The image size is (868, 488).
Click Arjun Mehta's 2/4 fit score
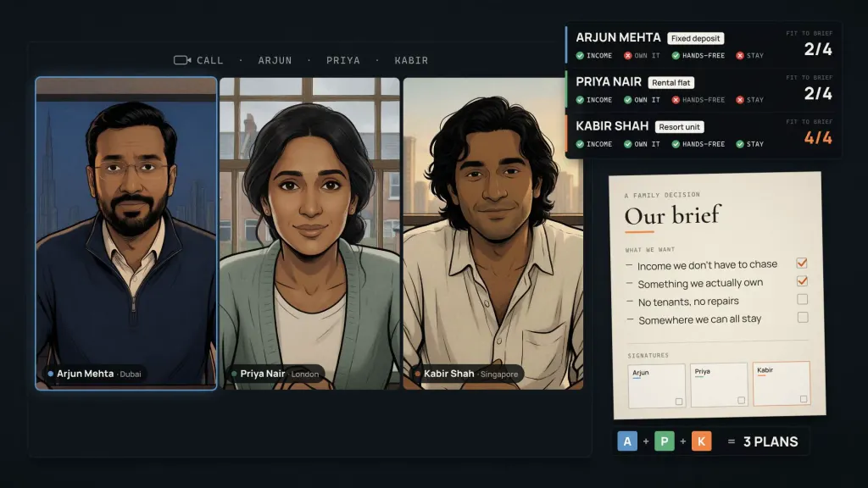tap(818, 49)
